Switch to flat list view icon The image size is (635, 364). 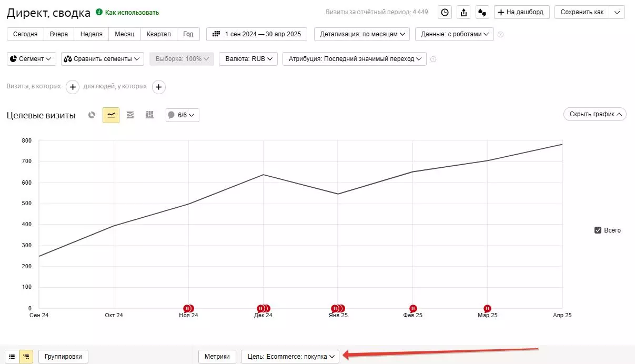[12, 357]
